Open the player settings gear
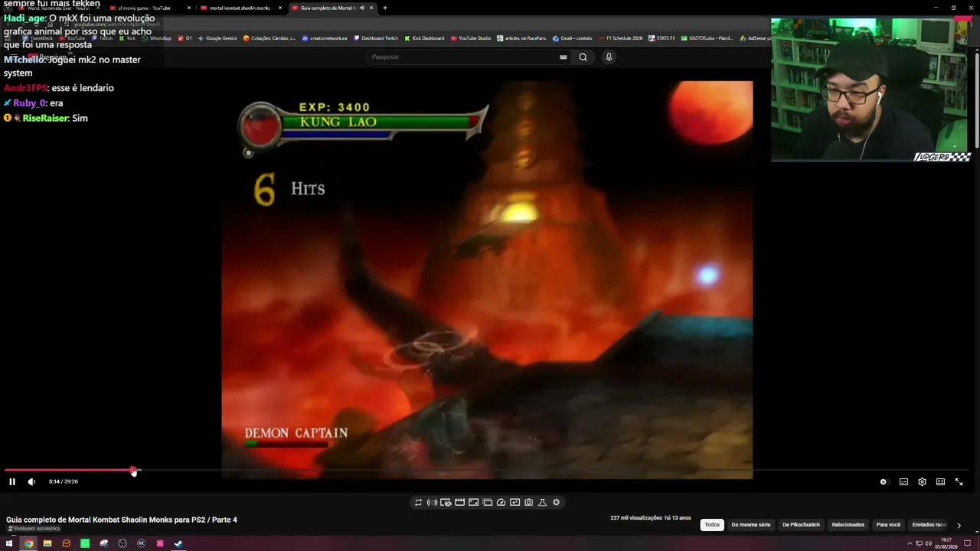Viewport: 980px width, 551px height. [922, 482]
